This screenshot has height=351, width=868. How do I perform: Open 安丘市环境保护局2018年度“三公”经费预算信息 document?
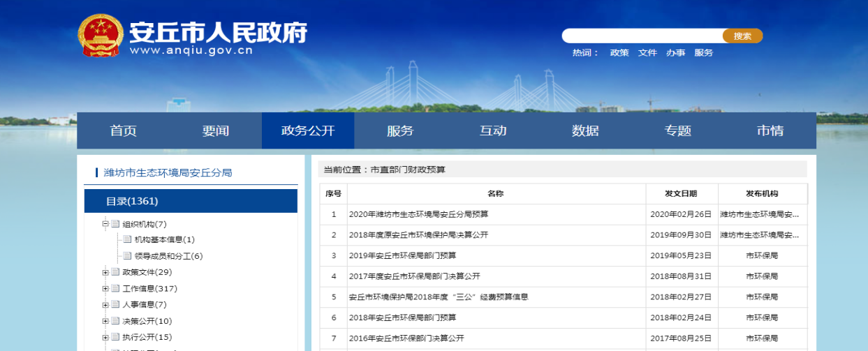tap(439, 297)
